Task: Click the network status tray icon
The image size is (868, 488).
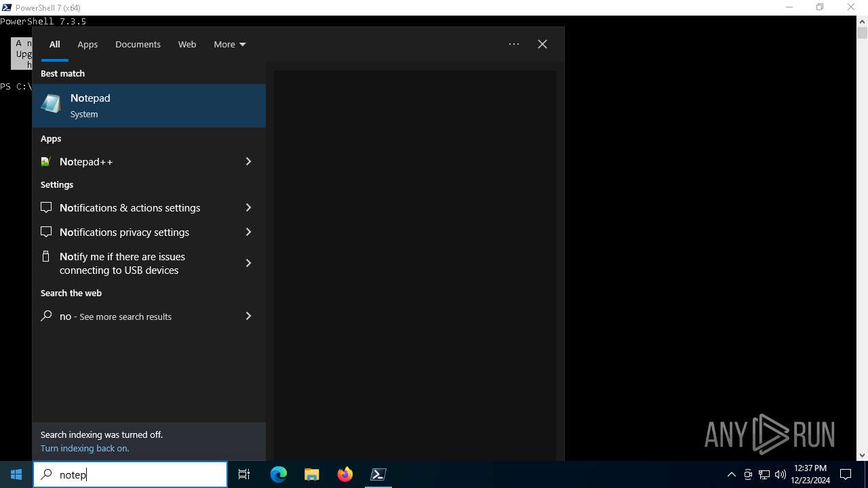Action: pyautogui.click(x=764, y=474)
